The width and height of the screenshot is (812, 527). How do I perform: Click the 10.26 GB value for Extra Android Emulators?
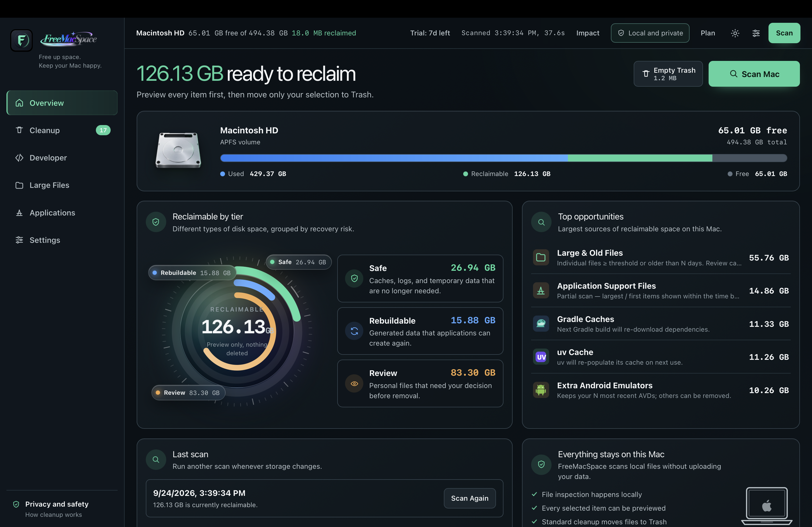tap(769, 390)
